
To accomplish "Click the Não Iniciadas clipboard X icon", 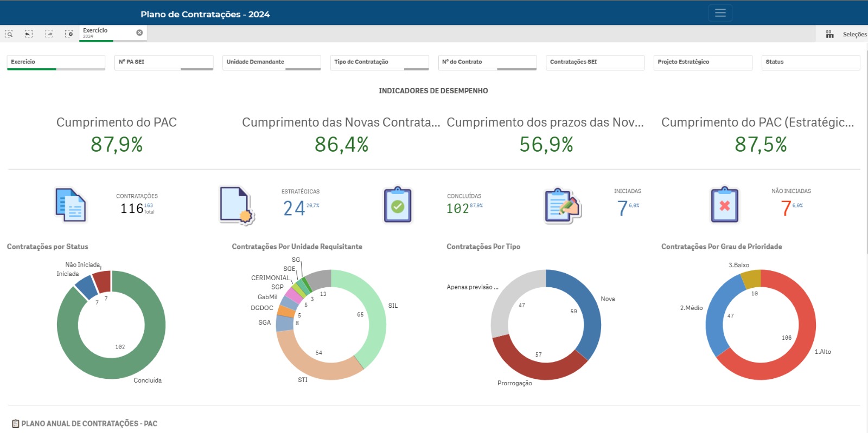I will click(725, 205).
